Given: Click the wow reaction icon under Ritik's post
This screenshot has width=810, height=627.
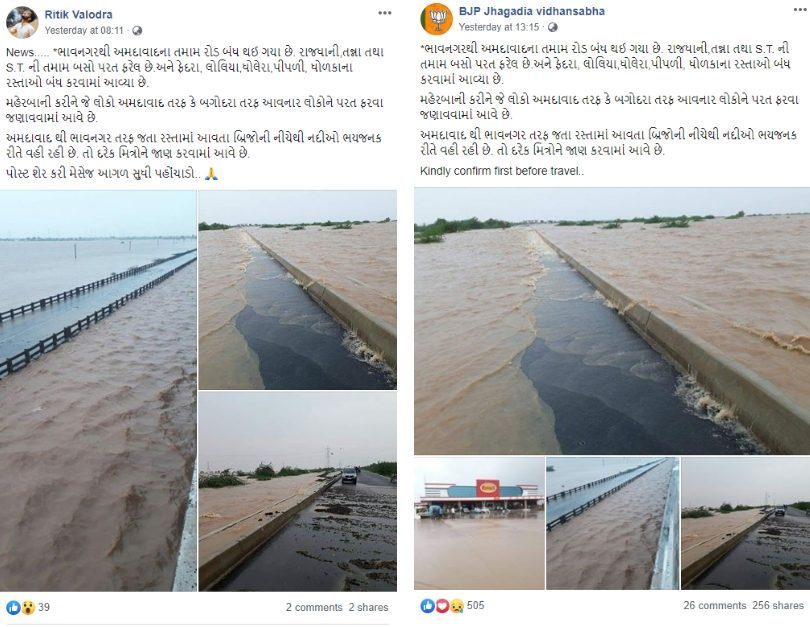Looking at the screenshot, I should 28,607.
